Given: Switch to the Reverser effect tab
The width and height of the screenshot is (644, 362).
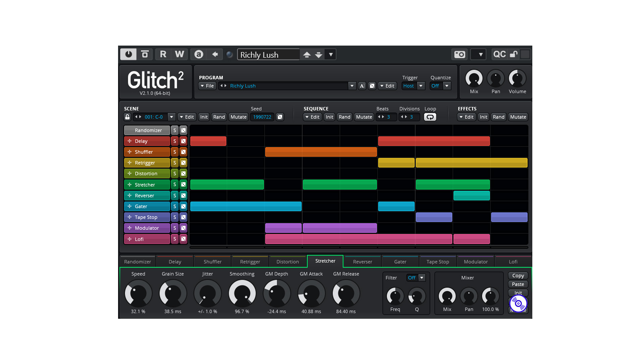Looking at the screenshot, I should [x=363, y=262].
